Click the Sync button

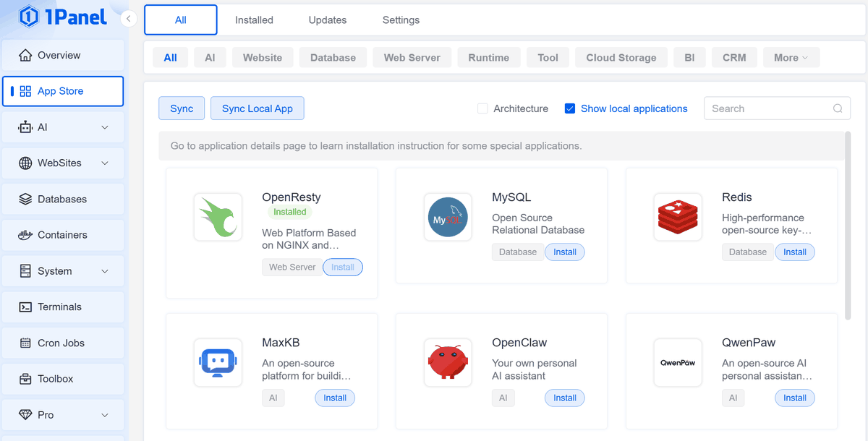point(182,108)
